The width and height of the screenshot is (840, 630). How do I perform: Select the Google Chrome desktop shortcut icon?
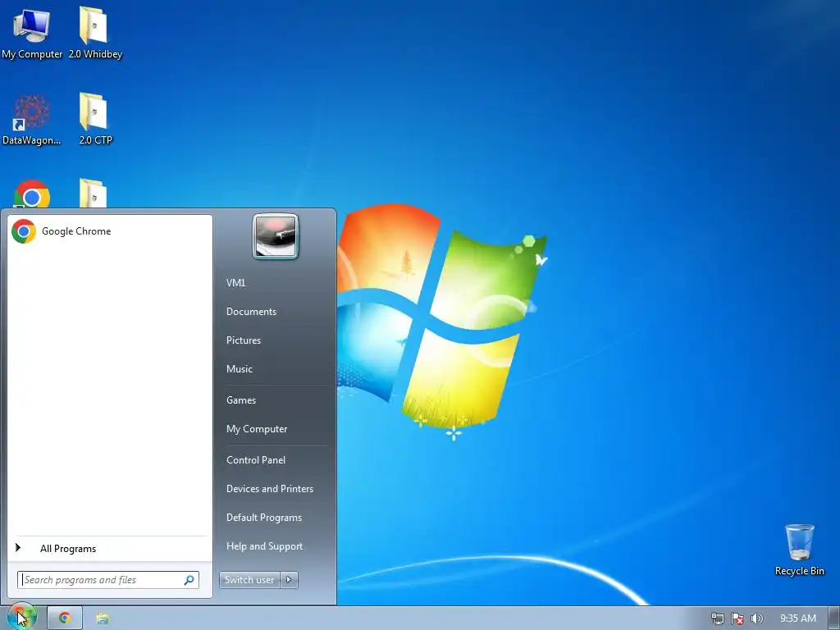pos(32,194)
